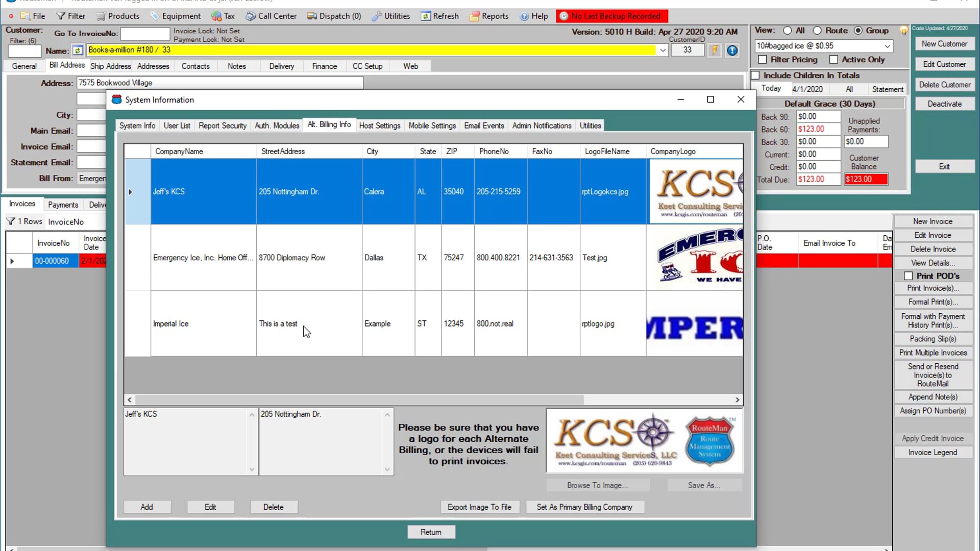Viewport: 980px width, 551px height.
Task: Toggle the Active Only checkbox
Action: 834,60
